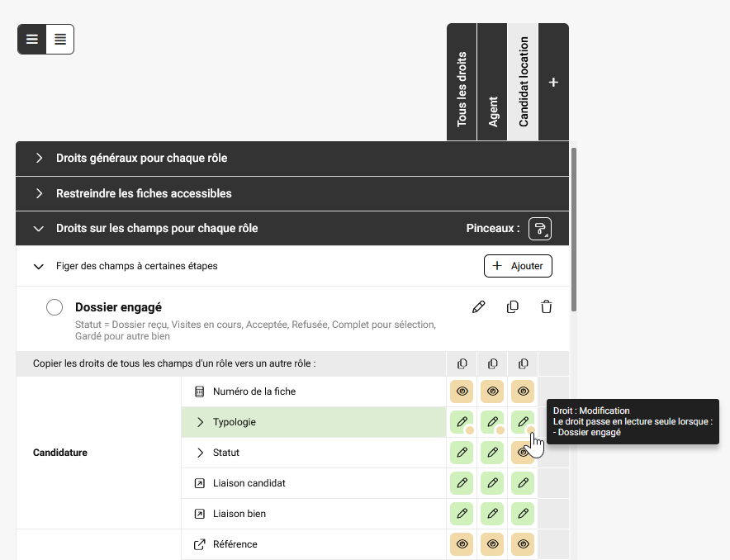Click the Candidature group label
Viewport: 730px width, 560px height.
tap(60, 453)
